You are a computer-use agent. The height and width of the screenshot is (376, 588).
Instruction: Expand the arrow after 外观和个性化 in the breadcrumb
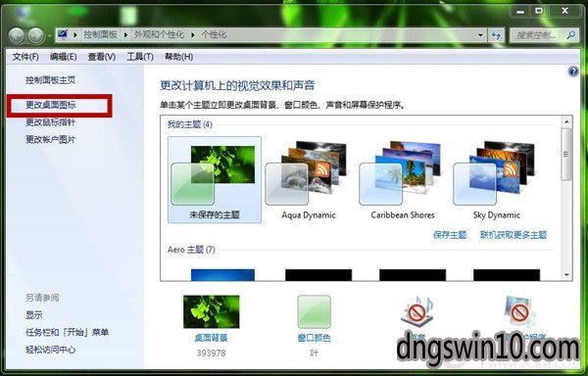point(193,35)
